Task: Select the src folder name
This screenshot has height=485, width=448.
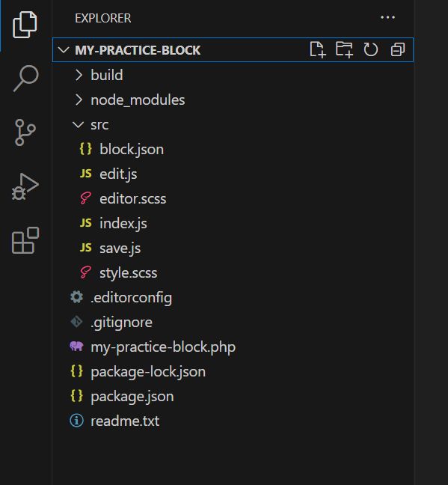Action: coord(99,125)
